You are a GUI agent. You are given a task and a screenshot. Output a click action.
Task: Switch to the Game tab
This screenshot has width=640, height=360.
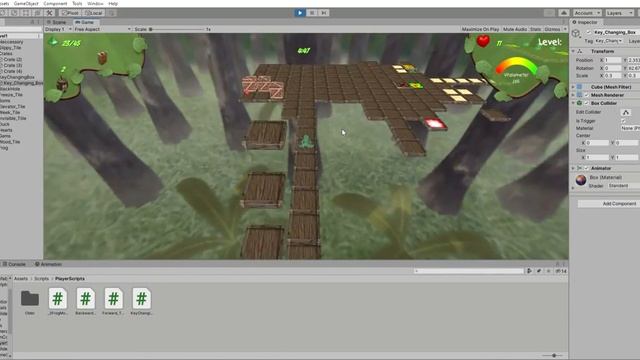tap(85, 22)
